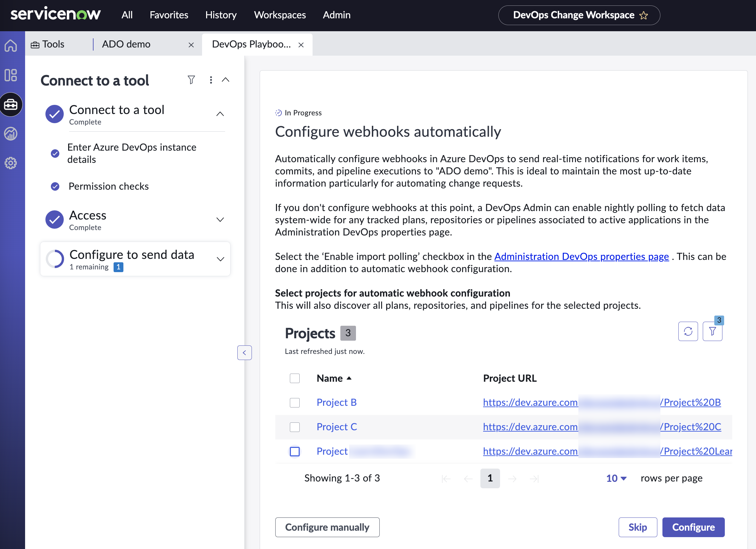Open the Favorites menu
The image size is (756, 549).
(169, 15)
